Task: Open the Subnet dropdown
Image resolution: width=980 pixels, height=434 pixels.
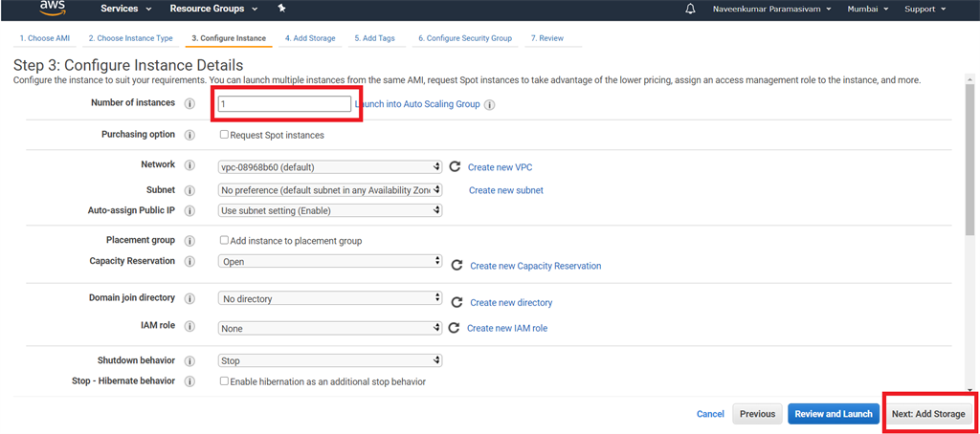Action: (x=330, y=189)
